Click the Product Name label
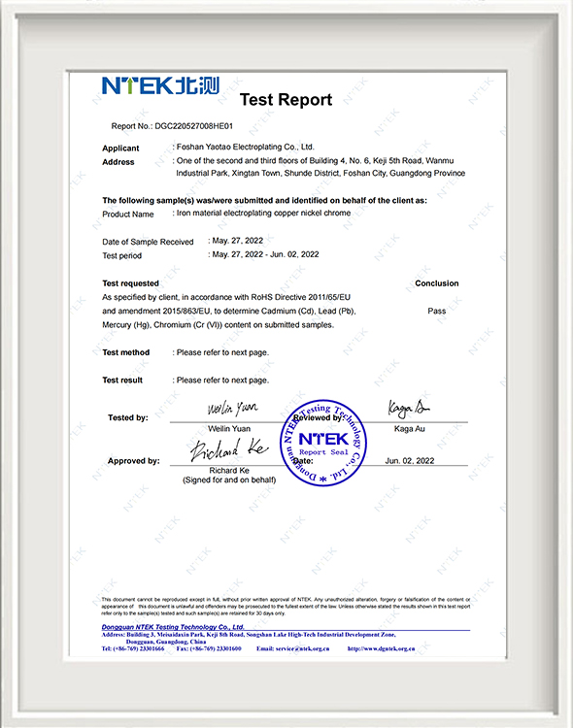 coord(128,215)
